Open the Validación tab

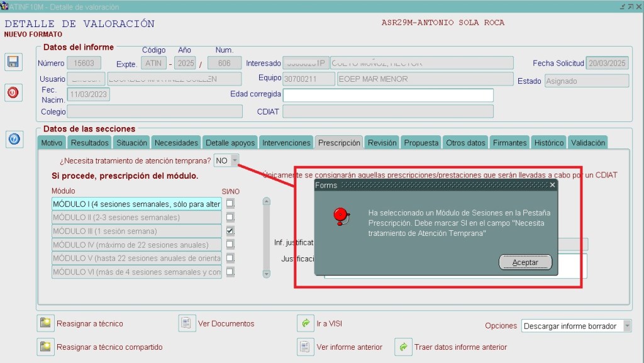click(587, 143)
